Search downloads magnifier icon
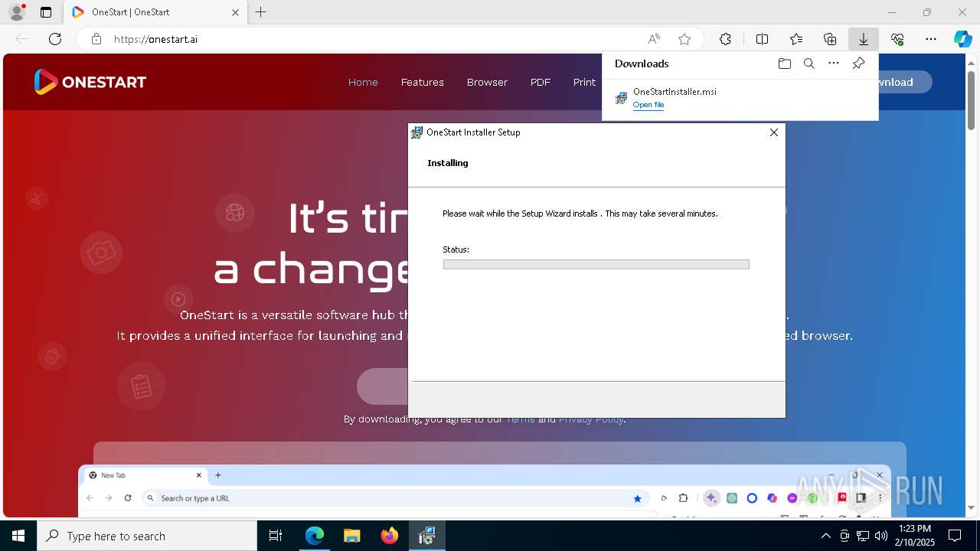The height and width of the screenshot is (551, 980). tap(808, 64)
